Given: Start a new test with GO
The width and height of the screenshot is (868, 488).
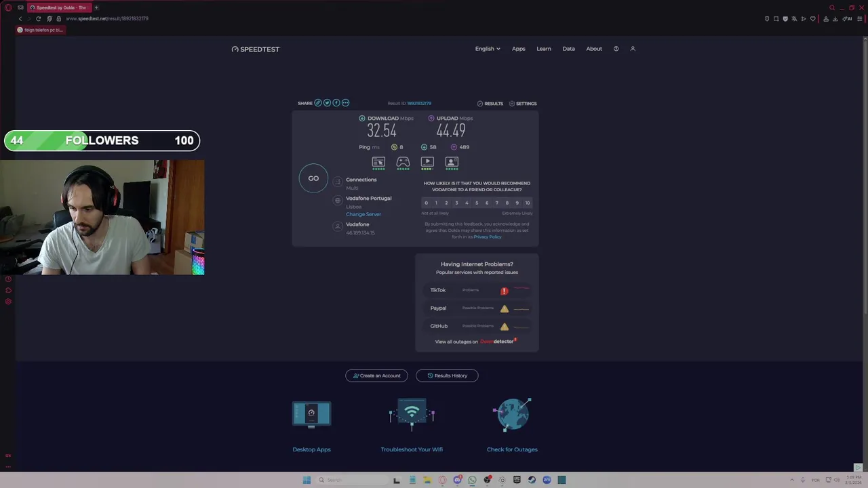Looking at the screenshot, I should (x=313, y=178).
